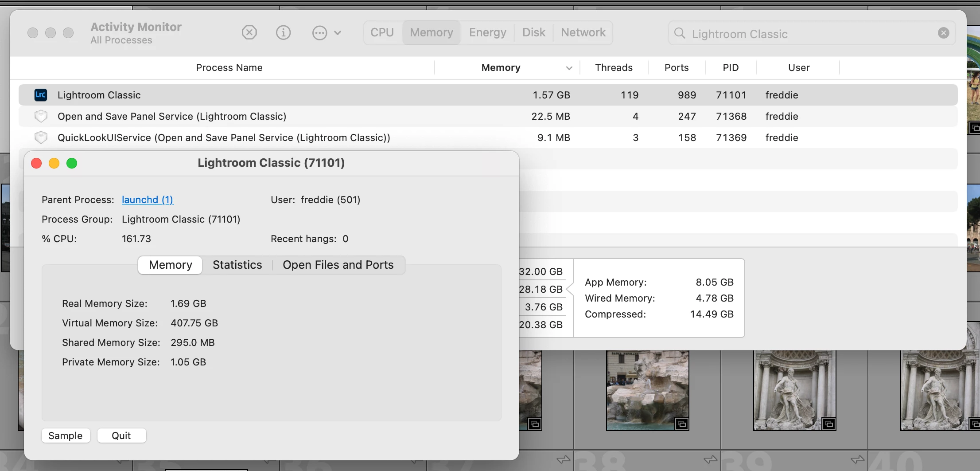Image resolution: width=980 pixels, height=471 pixels.
Task: Select the Neptune statue thumbnail in Lightroom
Action: tap(794, 391)
